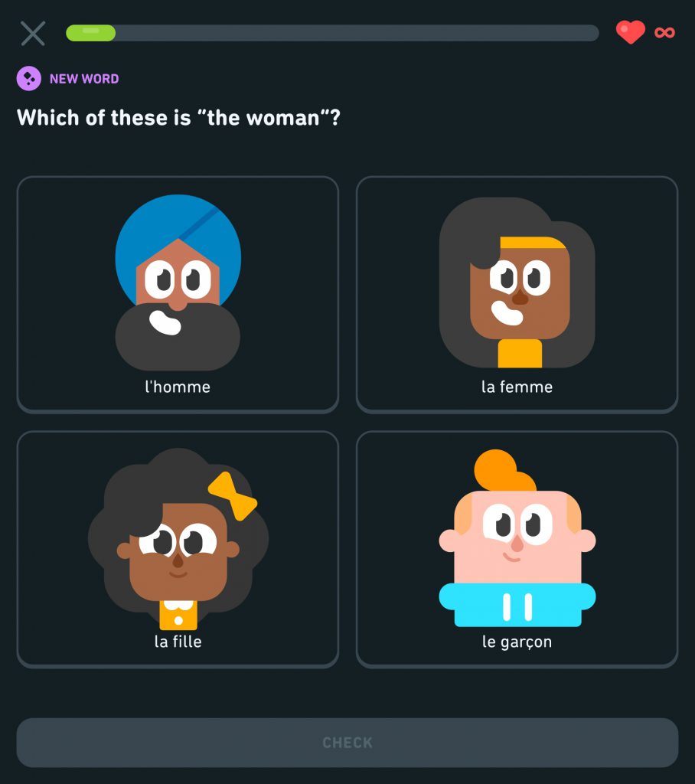
Task: Select the blue turban man illustration
Action: coord(178,283)
